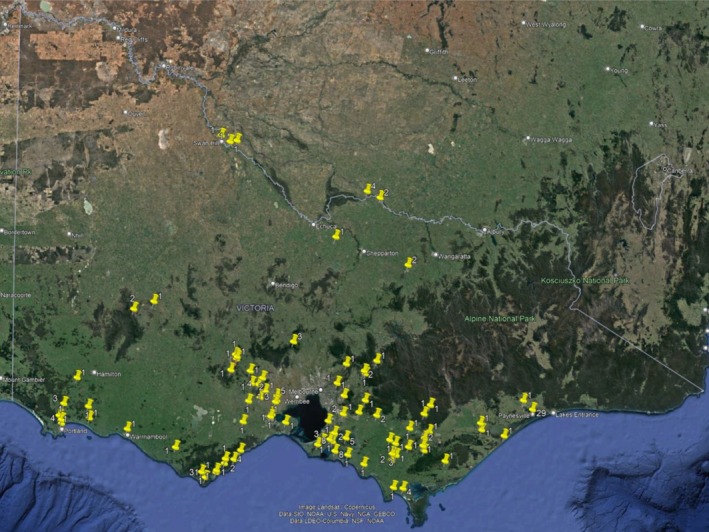Click the leftmost pushpin in the Swan Hill cluster

coord(222,132)
